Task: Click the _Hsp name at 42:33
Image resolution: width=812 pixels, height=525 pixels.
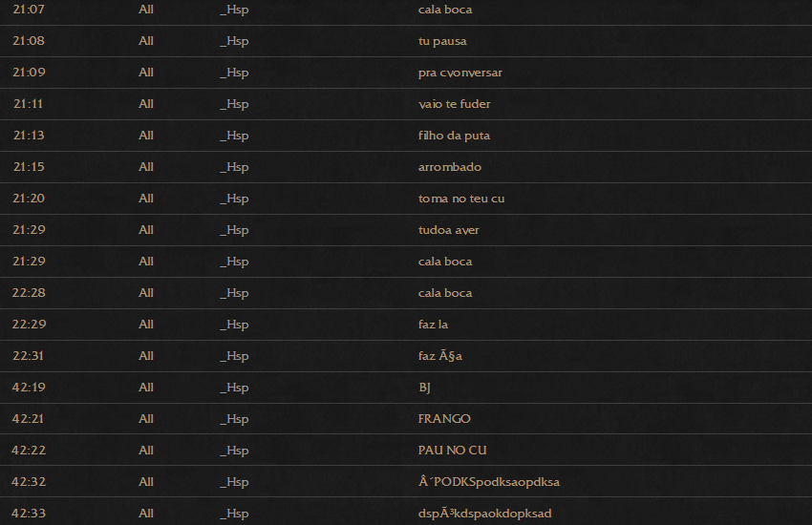Action: (x=234, y=514)
